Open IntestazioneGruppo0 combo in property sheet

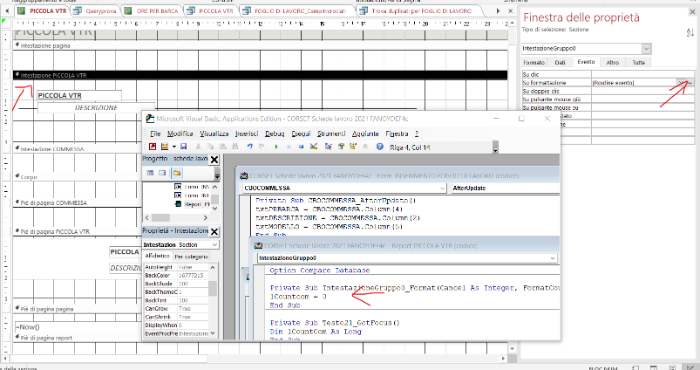[x=646, y=48]
